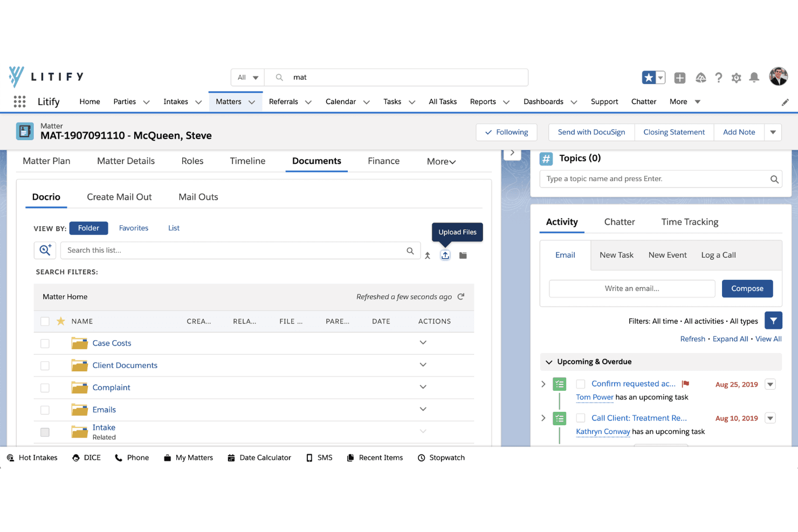Click the Compose email button
Image resolution: width=798 pixels, height=532 pixels.
click(747, 288)
